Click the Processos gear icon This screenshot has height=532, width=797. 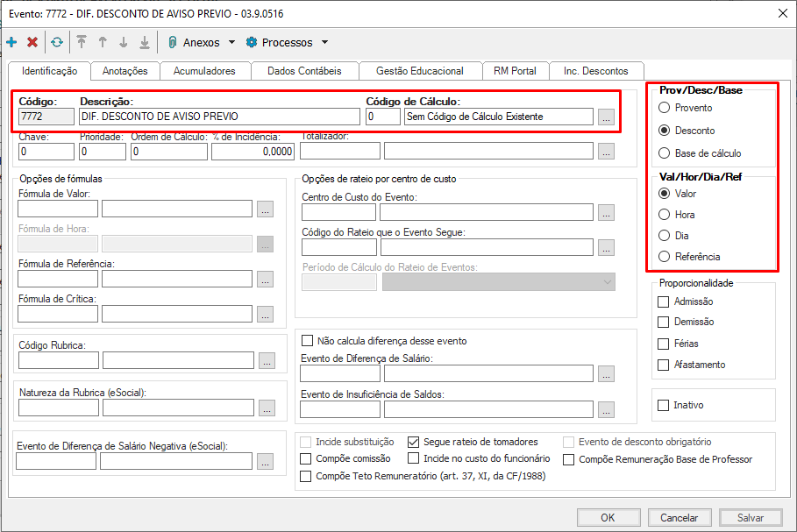pos(252,42)
